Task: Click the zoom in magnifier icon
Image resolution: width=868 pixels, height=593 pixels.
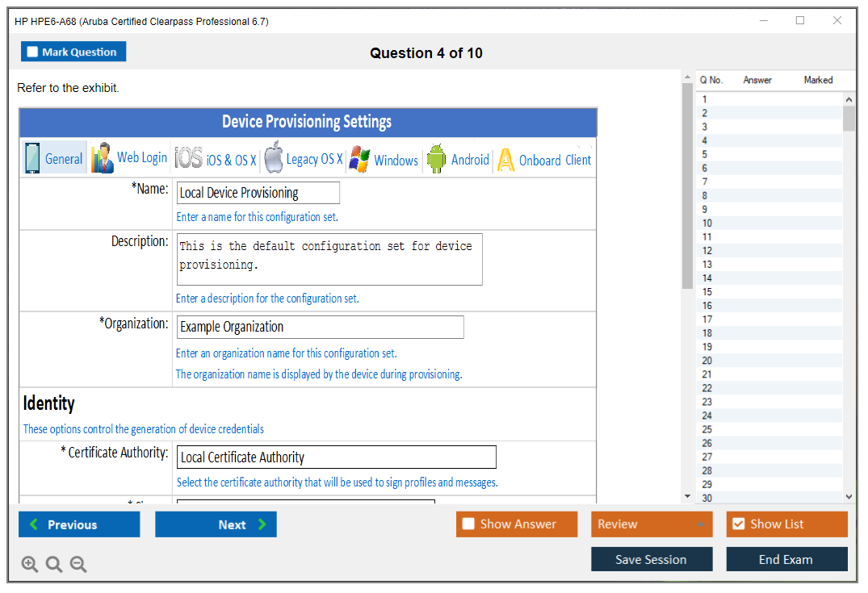Action: click(x=30, y=565)
